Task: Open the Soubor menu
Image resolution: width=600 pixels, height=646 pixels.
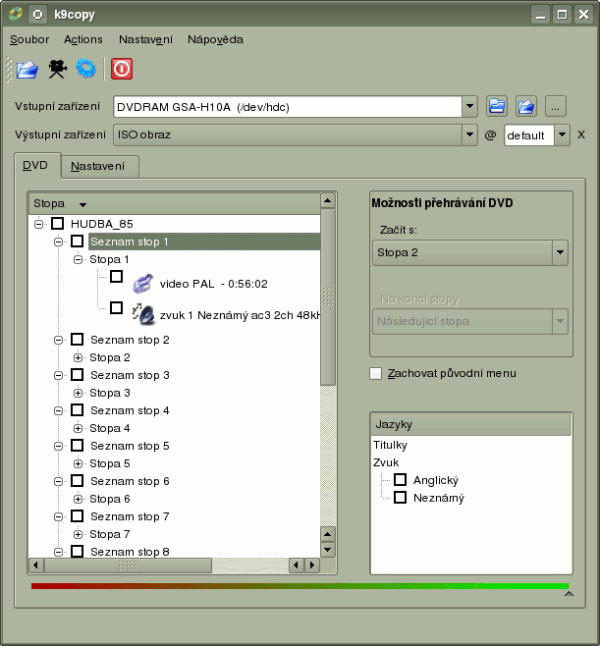Action: 29,40
